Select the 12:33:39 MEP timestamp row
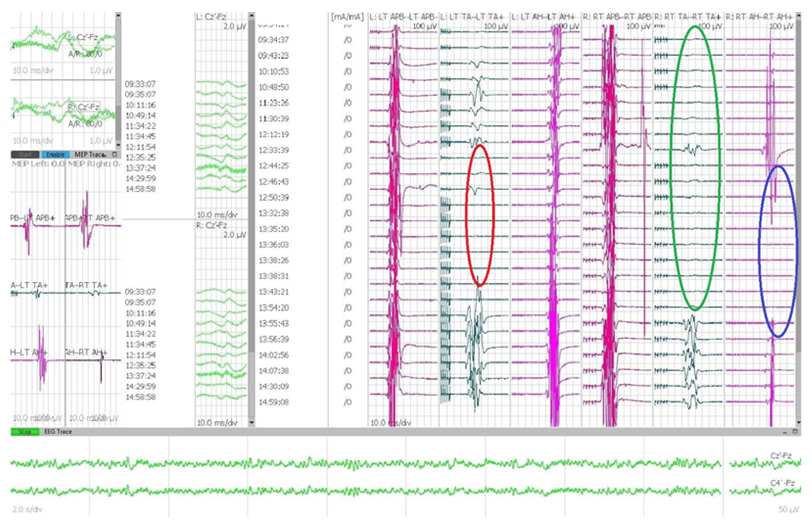 (273, 150)
